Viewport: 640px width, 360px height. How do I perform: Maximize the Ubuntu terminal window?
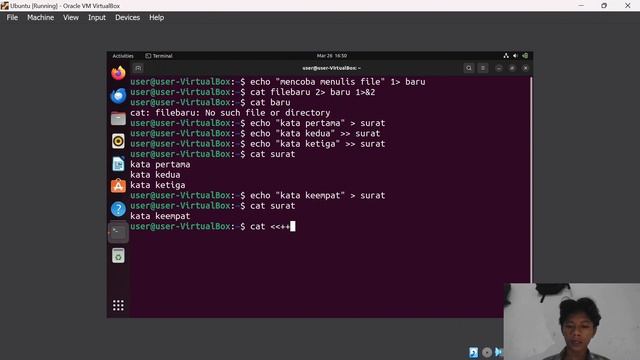(x=512, y=68)
